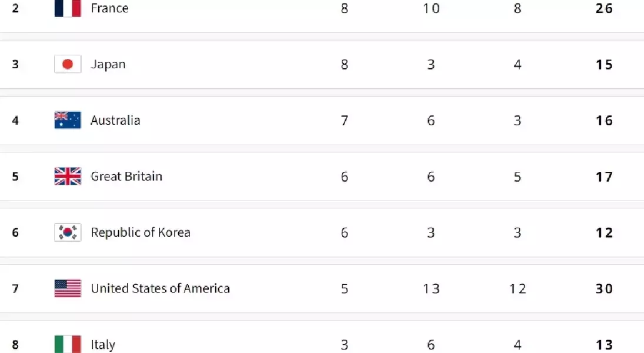Open the France country link
The image size is (644, 353).
109,8
